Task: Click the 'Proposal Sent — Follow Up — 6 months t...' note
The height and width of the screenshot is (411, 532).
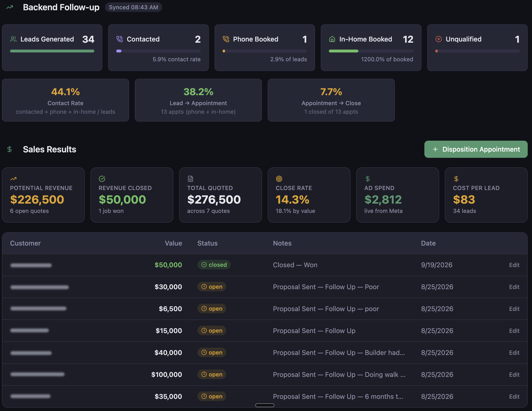Action: (x=338, y=397)
